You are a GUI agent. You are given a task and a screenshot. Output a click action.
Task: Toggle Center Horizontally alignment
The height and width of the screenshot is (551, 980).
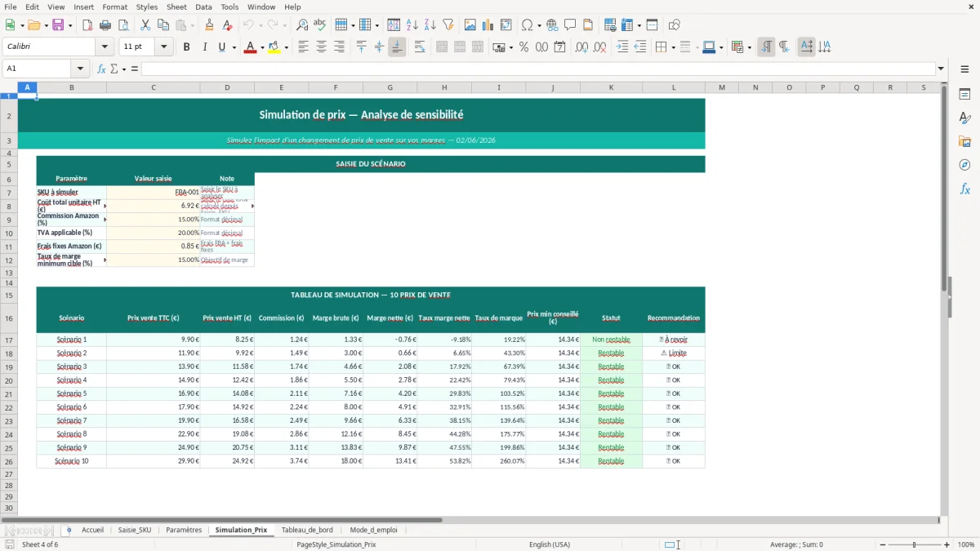click(x=321, y=47)
